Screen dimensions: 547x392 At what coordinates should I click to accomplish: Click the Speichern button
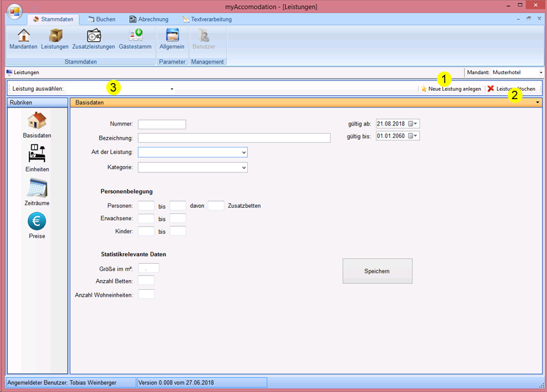tap(377, 271)
